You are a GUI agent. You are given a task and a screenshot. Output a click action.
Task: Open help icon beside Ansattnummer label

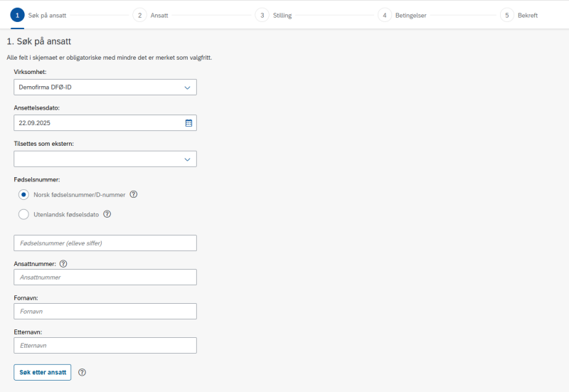pos(63,264)
